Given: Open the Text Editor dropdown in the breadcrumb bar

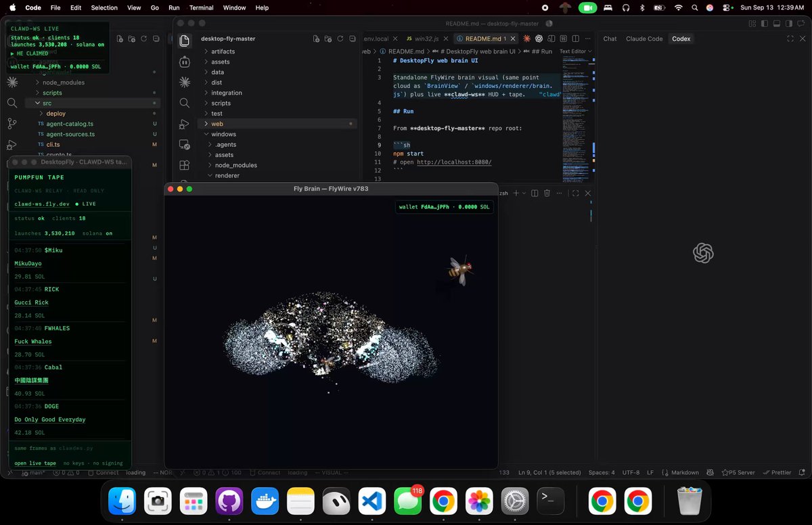Looking at the screenshot, I should point(575,51).
